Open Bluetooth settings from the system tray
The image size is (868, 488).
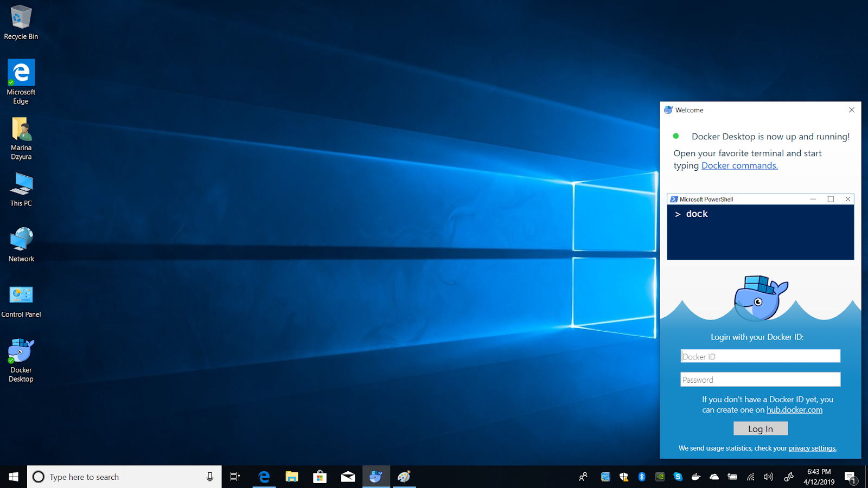(x=642, y=477)
